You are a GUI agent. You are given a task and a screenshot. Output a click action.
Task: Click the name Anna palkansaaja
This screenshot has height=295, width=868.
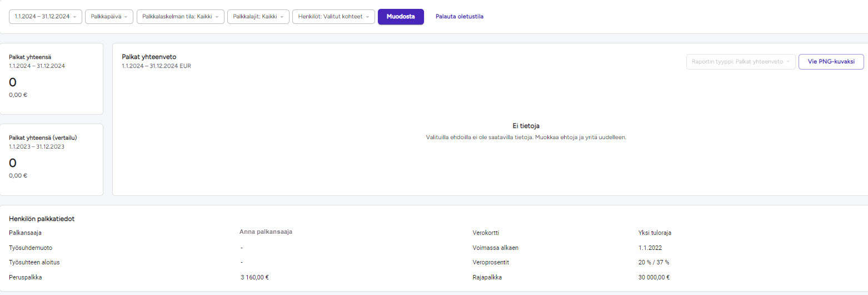[266, 232]
